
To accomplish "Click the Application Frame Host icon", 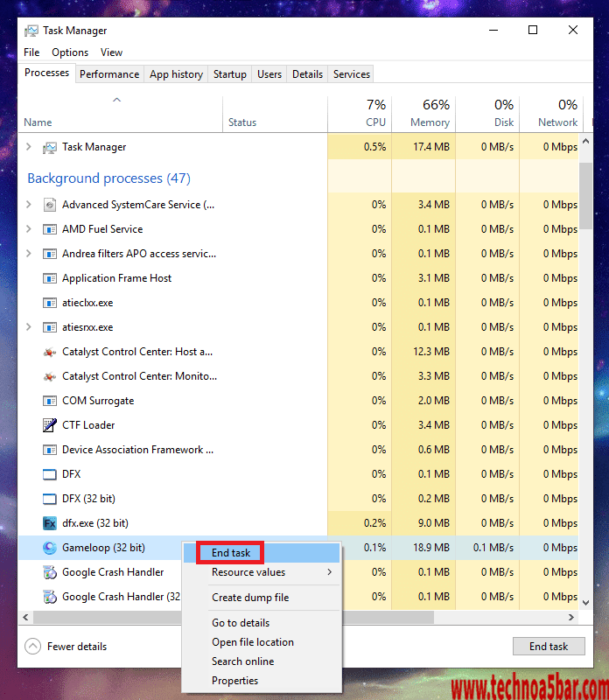I will pos(50,278).
